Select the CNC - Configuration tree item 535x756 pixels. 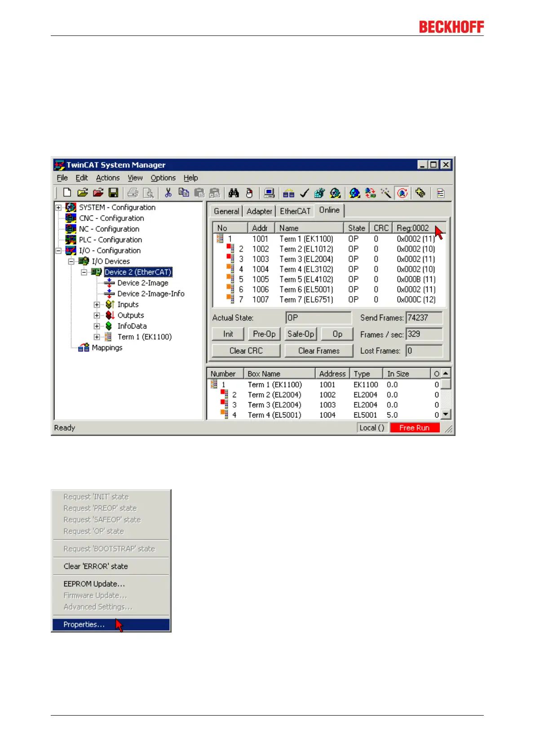(111, 218)
